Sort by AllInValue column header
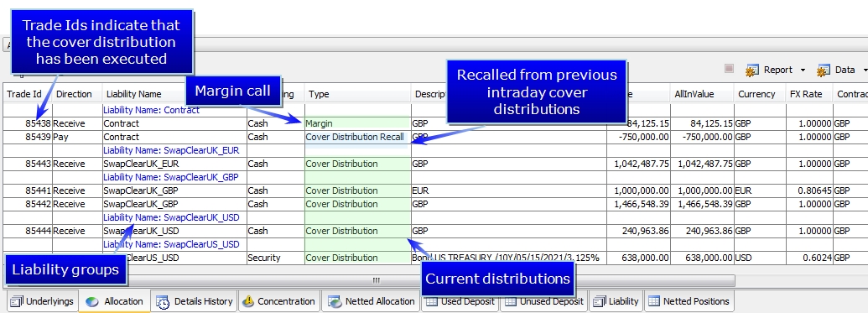Viewport: 868px width, 313px height. [702, 94]
